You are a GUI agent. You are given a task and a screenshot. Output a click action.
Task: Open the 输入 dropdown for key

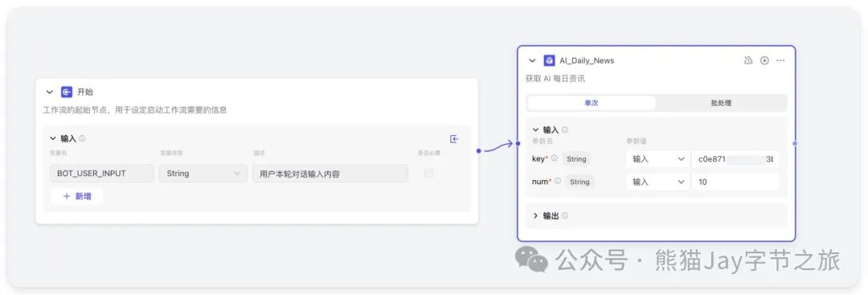coord(658,159)
